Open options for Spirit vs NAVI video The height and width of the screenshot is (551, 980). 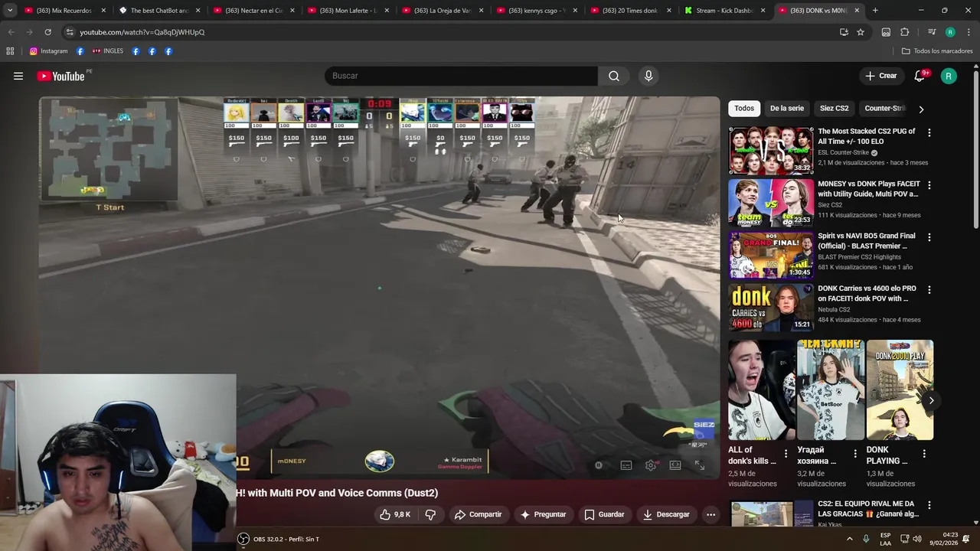pos(929,237)
